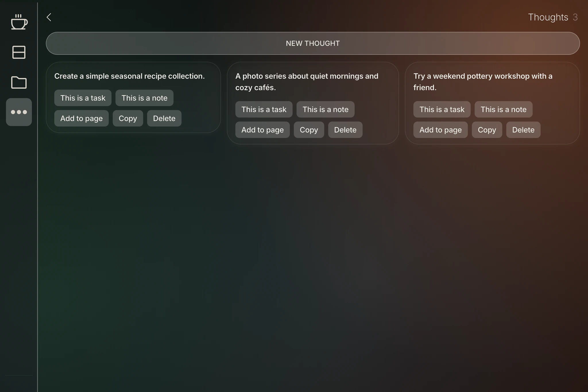Delete the photo series thought
The image size is (588, 392).
(x=345, y=130)
